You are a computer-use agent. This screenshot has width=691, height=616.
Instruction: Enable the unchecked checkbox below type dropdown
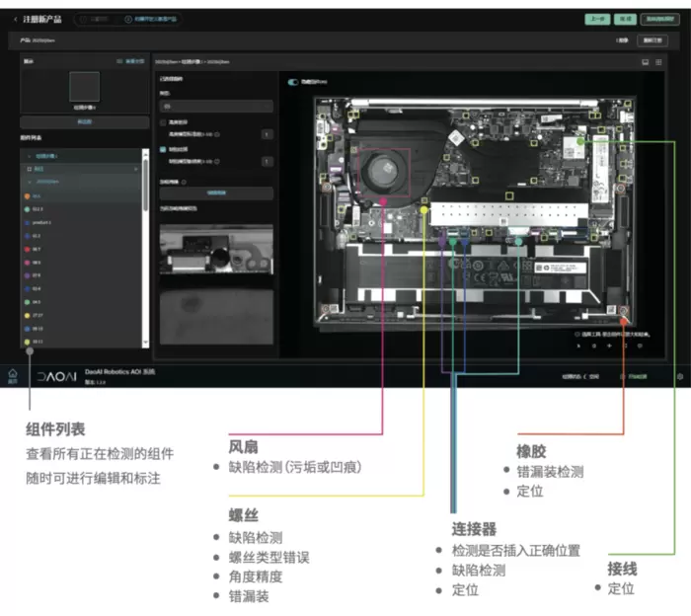(163, 122)
